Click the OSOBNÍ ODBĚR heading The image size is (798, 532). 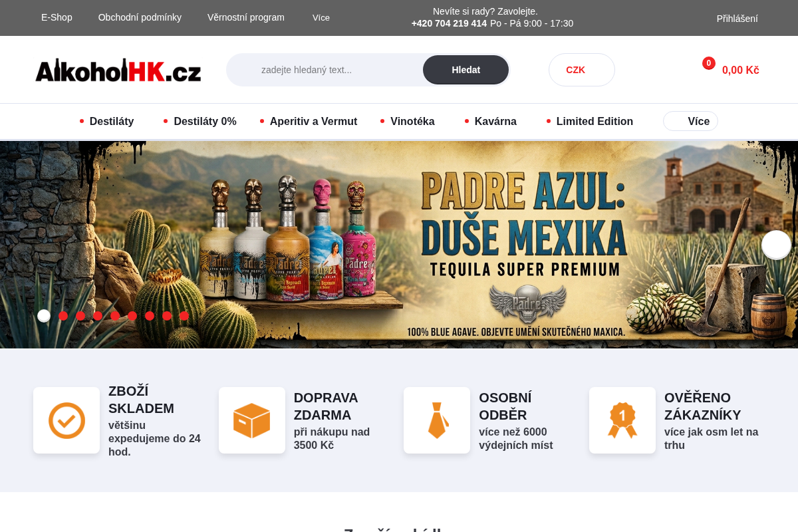pos(505,406)
